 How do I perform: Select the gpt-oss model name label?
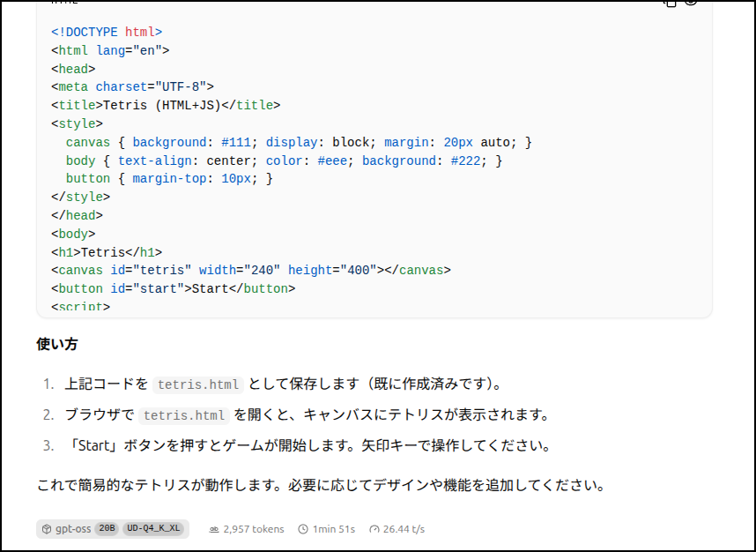pyautogui.click(x=73, y=529)
